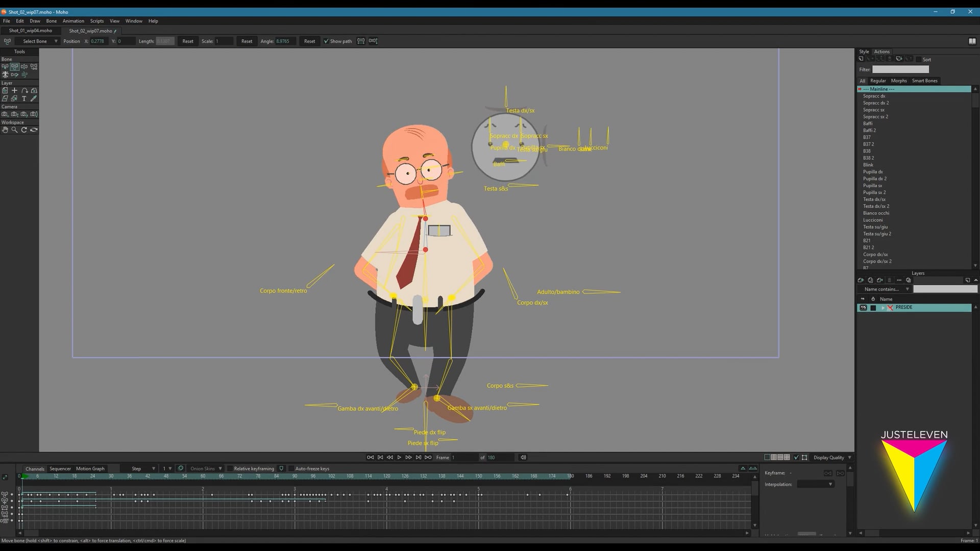Click Reset next to Scale

click(x=247, y=41)
